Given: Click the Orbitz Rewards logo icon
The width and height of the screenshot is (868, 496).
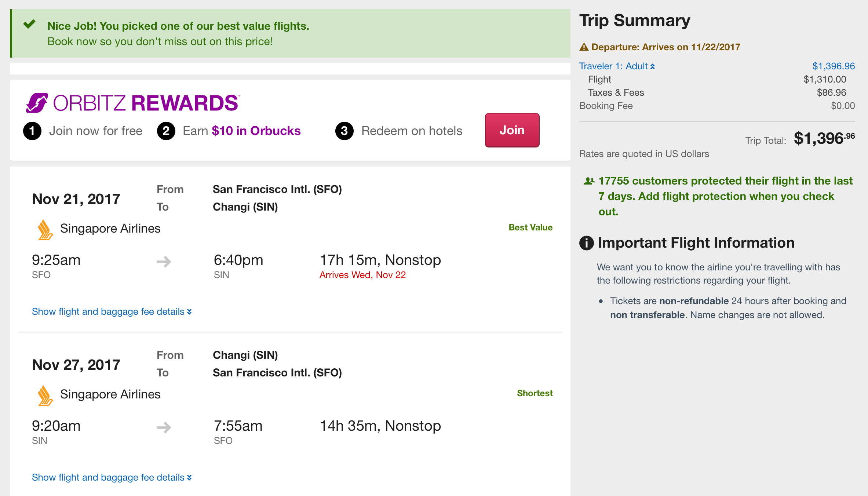Looking at the screenshot, I should [37, 103].
